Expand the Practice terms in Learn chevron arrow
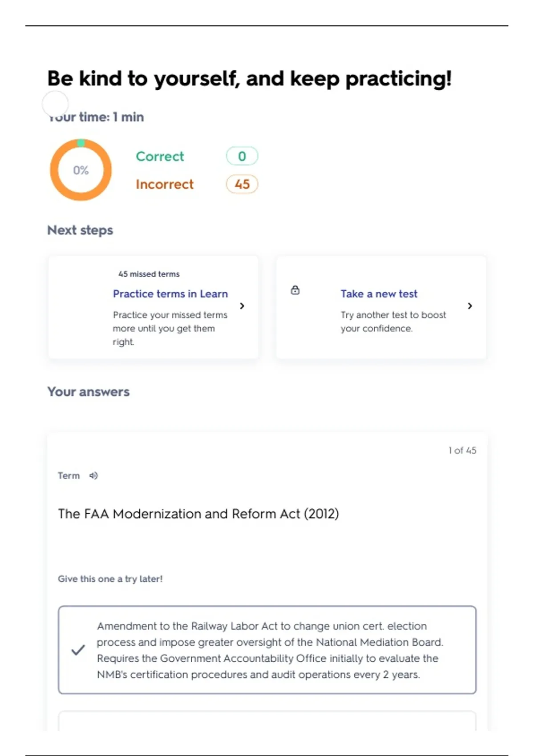Viewport: 534px width, 756px height. pos(242,306)
